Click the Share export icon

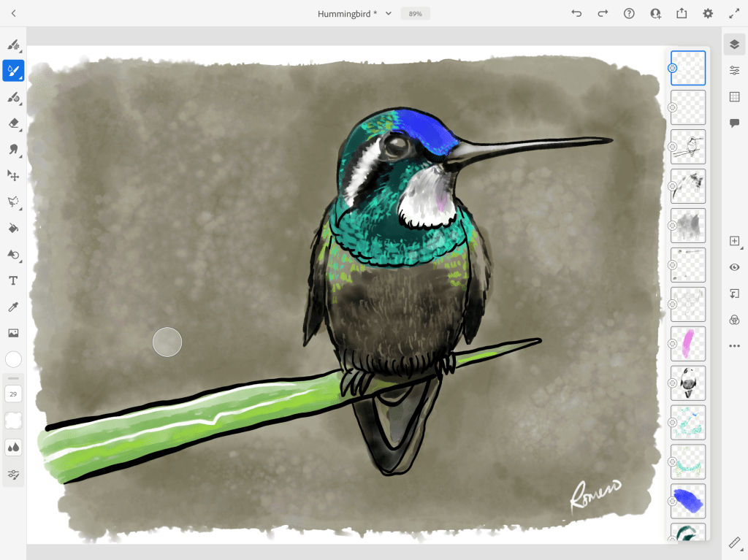point(682,13)
